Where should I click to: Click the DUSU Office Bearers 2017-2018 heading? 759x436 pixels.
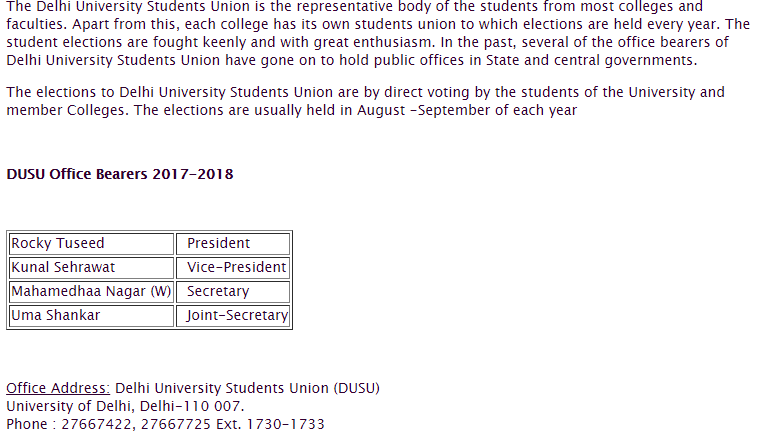[x=120, y=174]
